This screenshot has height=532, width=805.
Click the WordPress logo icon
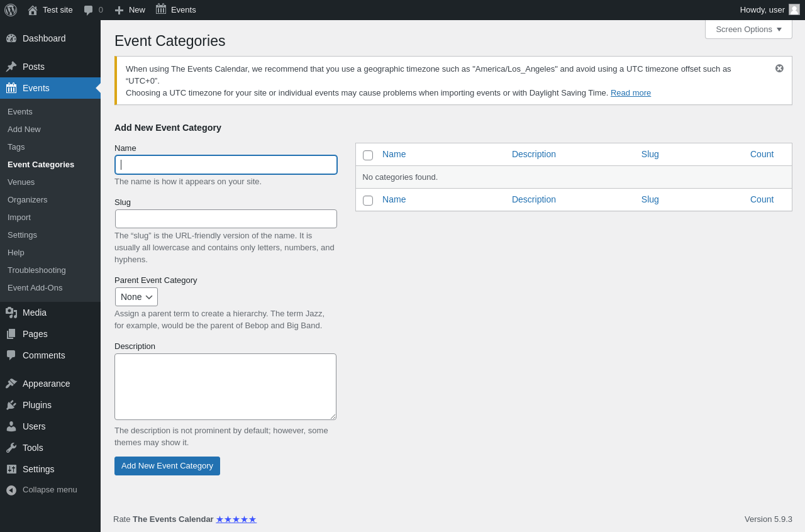(x=11, y=10)
